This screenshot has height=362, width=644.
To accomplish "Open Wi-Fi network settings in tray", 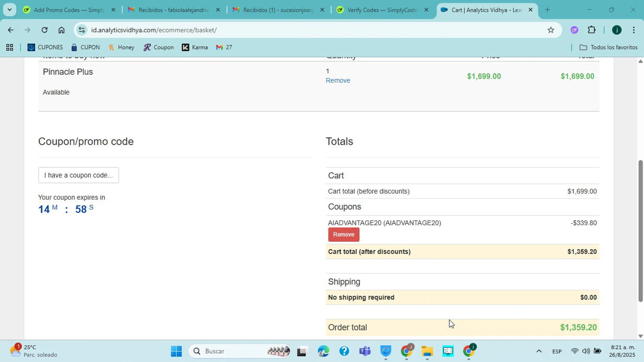I will (575, 352).
